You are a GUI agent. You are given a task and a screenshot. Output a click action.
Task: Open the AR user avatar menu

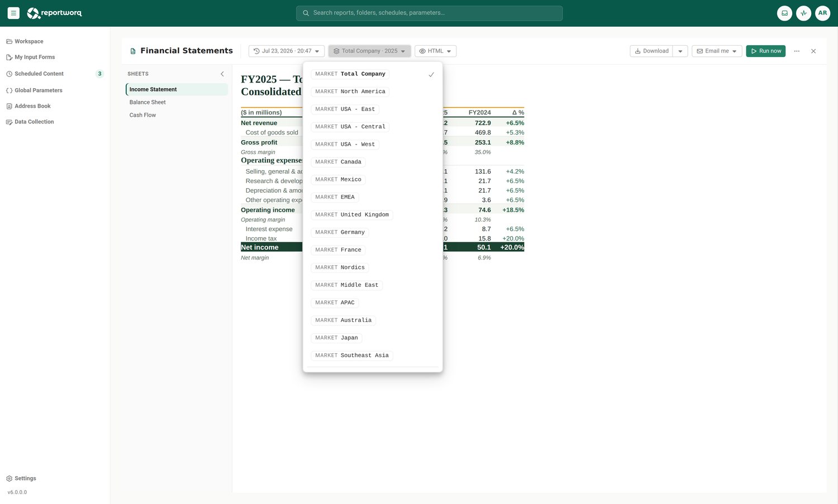pos(822,13)
